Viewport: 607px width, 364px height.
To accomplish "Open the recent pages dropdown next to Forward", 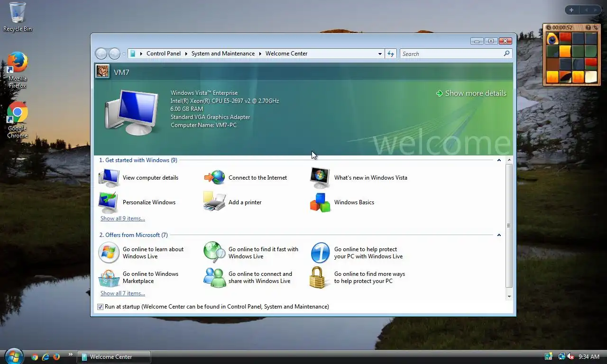I will (x=124, y=54).
